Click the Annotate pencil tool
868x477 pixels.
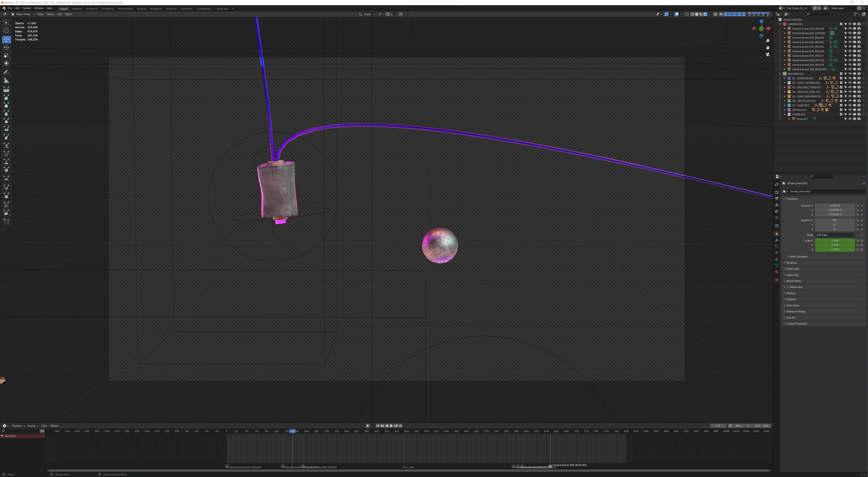click(6, 72)
